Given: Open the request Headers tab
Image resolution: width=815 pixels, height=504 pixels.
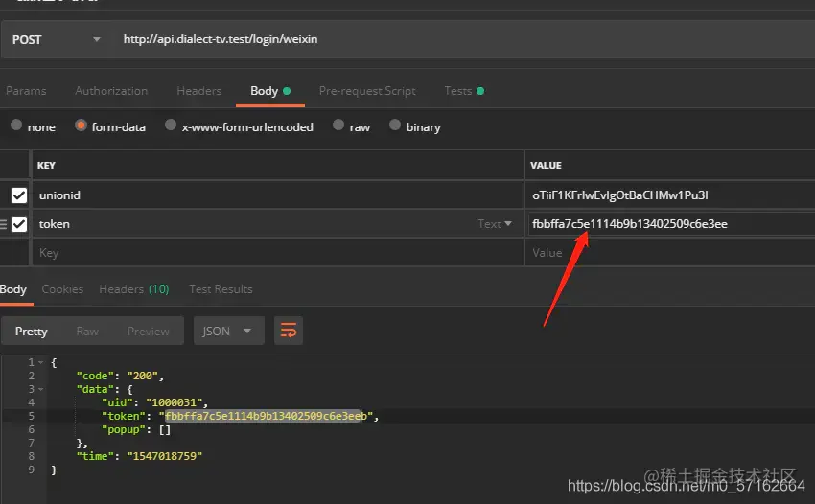Looking at the screenshot, I should tap(199, 91).
